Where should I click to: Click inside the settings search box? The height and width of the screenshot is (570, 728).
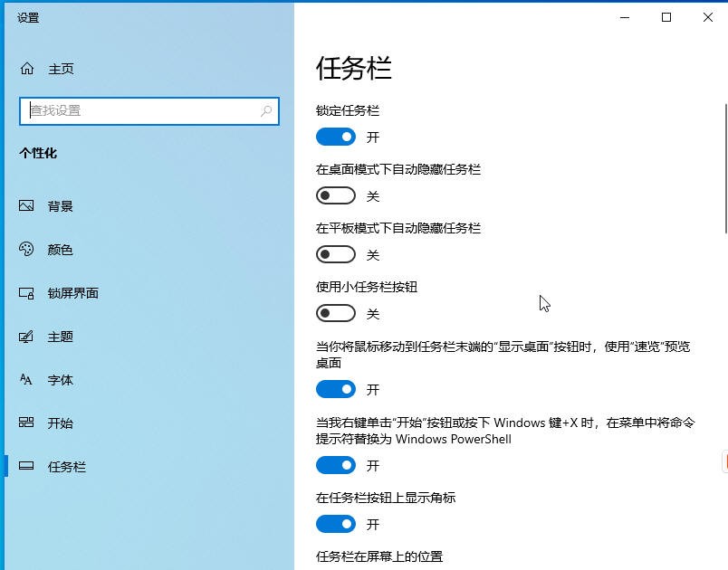145,110
